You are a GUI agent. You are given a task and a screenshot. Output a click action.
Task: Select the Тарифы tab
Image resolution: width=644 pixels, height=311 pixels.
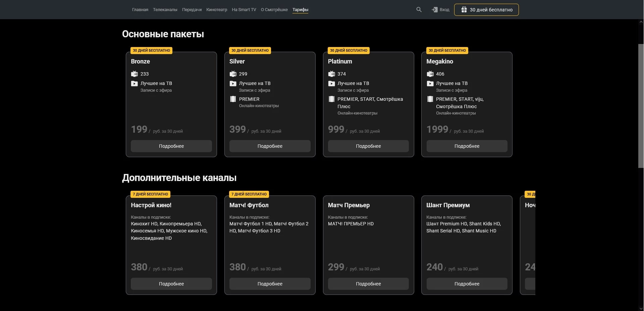(x=300, y=10)
